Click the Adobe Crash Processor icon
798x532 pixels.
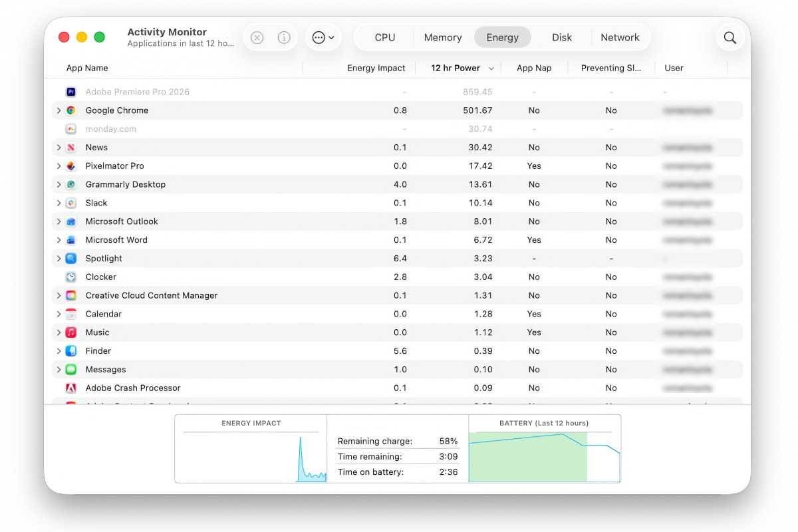(71, 388)
